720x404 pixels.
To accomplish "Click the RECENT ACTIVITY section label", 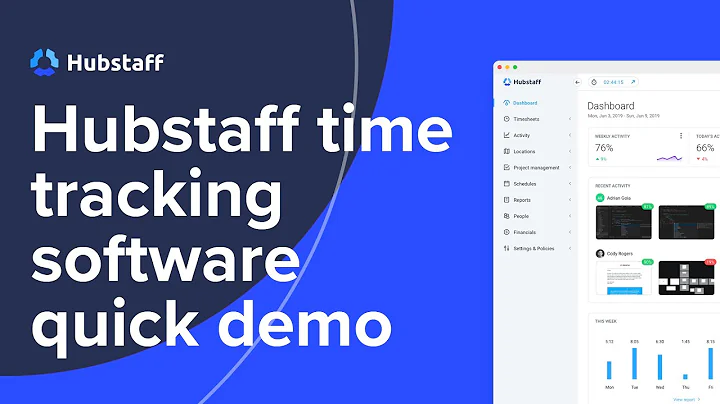I will [613, 186].
